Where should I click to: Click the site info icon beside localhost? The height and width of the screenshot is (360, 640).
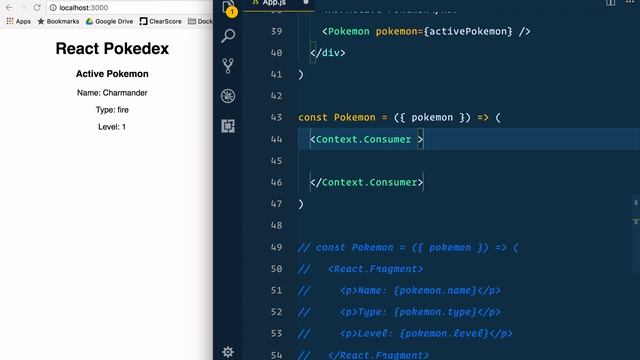pos(53,7)
